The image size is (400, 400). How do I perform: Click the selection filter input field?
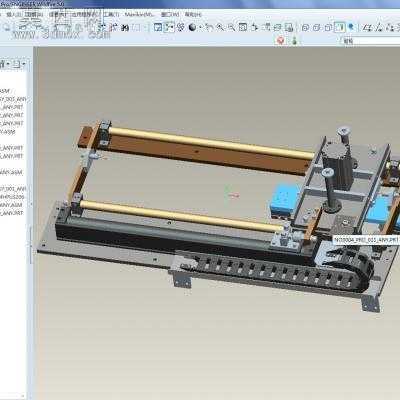(x=371, y=41)
